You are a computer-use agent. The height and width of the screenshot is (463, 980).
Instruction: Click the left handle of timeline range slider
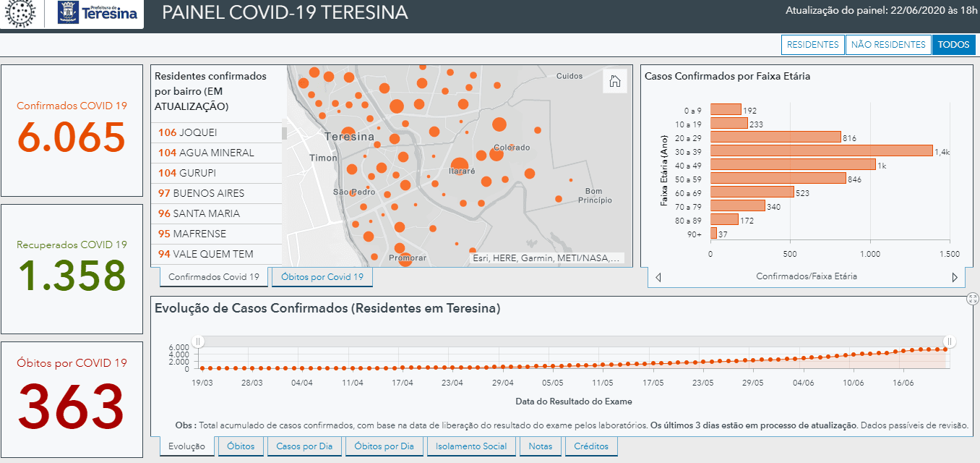tap(198, 341)
